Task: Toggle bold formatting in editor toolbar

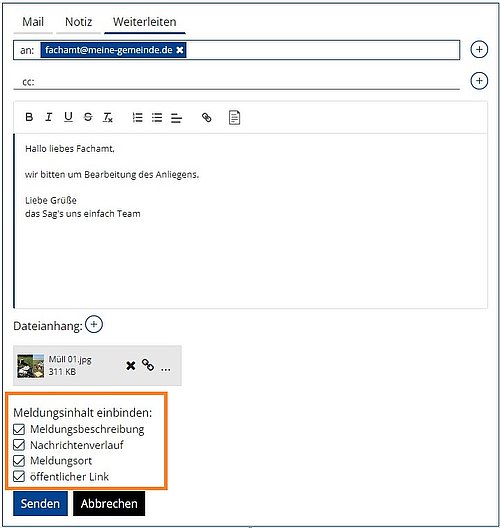Action: coord(29,117)
